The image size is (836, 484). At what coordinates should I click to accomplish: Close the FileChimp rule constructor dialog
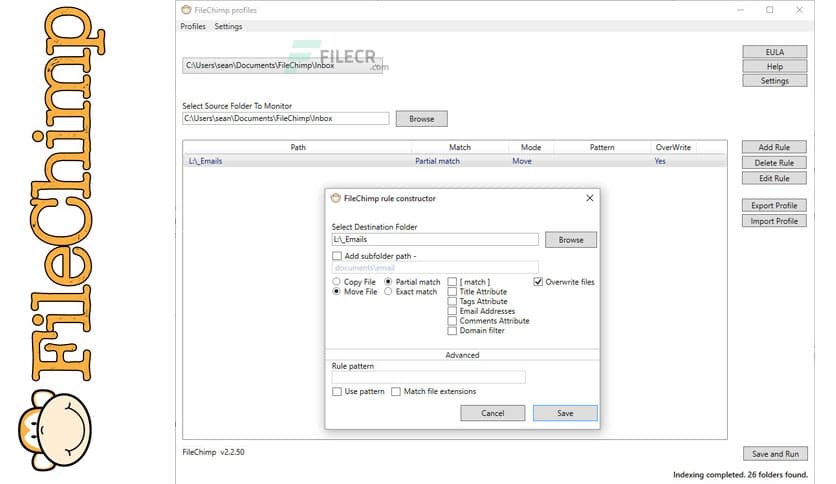coord(590,198)
